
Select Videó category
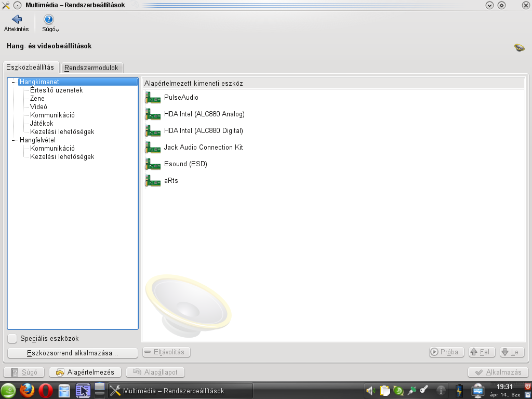pos(38,107)
